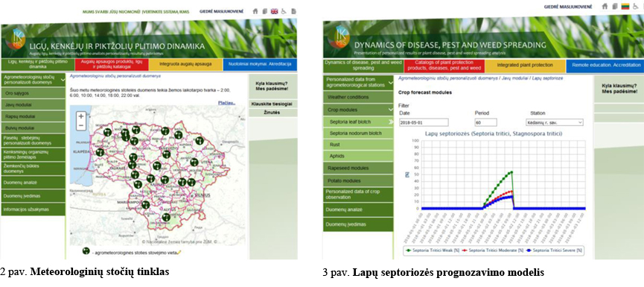Click the Plačiau link above the map
Image resolution: width=644 pixels, height=287 pixels.
pos(227,103)
